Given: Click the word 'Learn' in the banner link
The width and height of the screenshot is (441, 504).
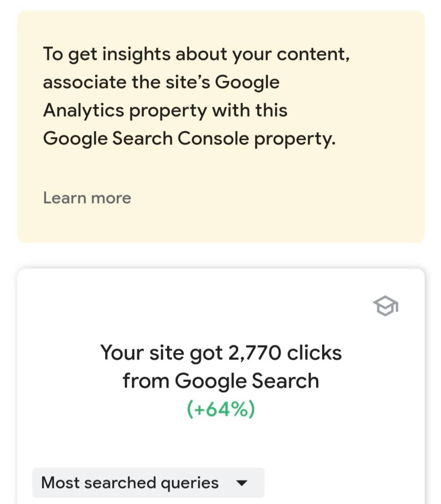Looking at the screenshot, I should pos(65,198).
